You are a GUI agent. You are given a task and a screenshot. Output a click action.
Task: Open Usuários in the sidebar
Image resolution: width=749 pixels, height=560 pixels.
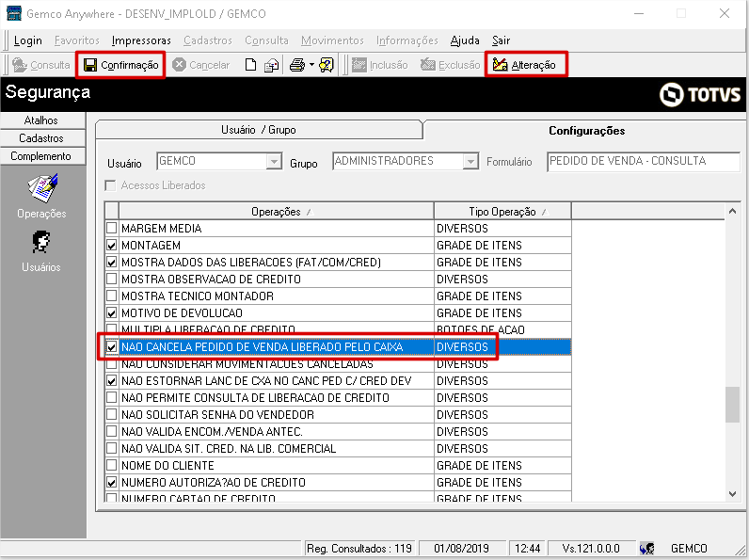point(41,252)
